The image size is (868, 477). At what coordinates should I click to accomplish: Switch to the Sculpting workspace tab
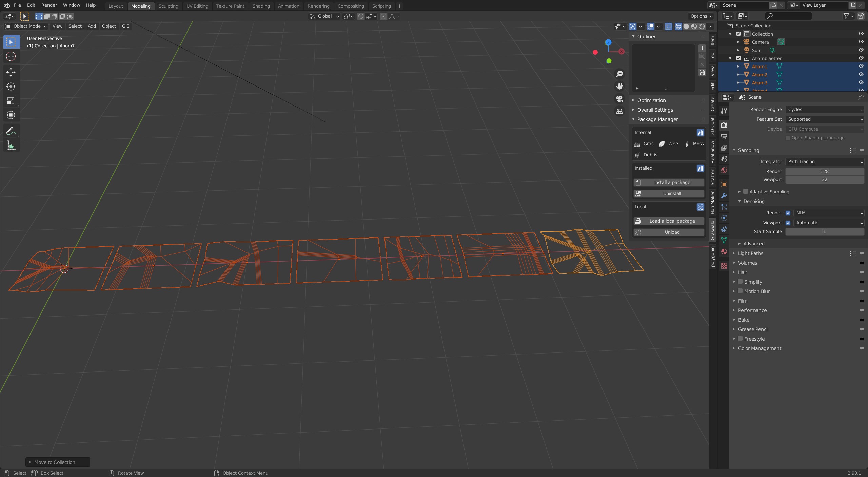[168, 6]
